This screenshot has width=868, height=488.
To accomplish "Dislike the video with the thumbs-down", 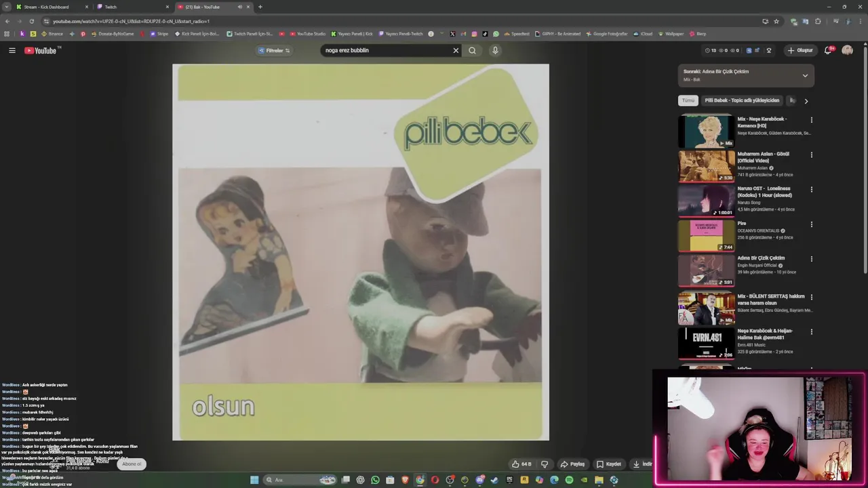I will [544, 464].
